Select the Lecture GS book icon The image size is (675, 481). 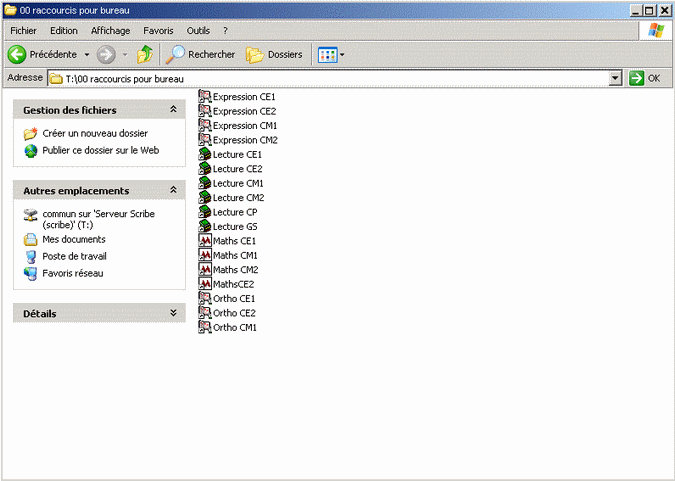pyautogui.click(x=204, y=226)
